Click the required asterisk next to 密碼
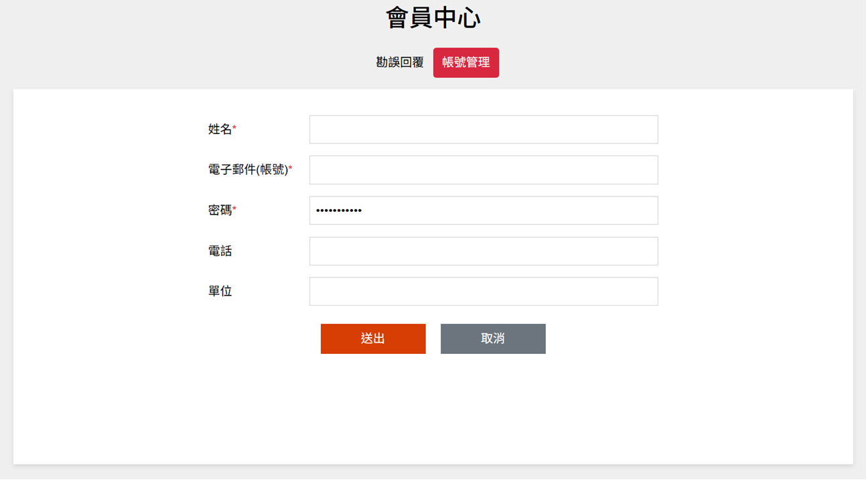Image resolution: width=868 pixels, height=480 pixels. (234, 209)
